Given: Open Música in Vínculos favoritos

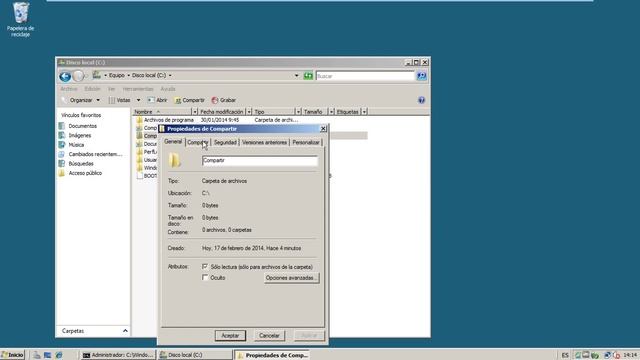Looking at the screenshot, I should (x=76, y=145).
